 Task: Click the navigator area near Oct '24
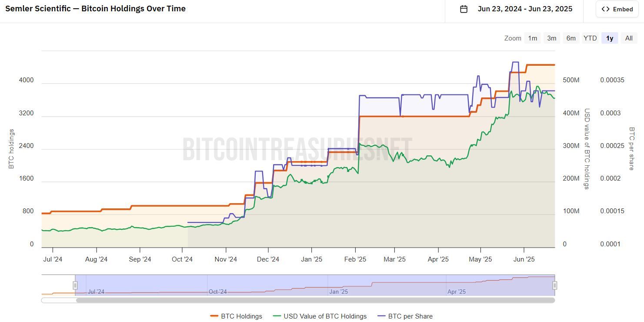point(217,292)
